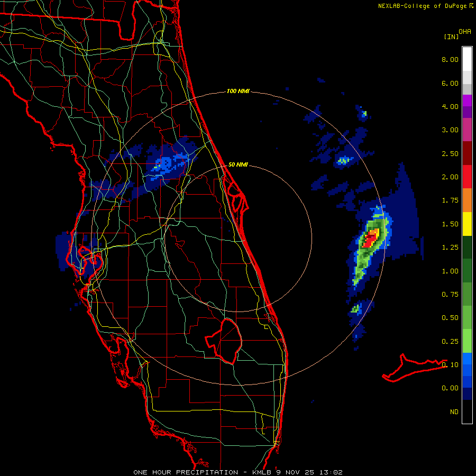This screenshot has height=476, width=476.
Task: Click the dark red swatch beside 2.50
Action: pos(467,153)
